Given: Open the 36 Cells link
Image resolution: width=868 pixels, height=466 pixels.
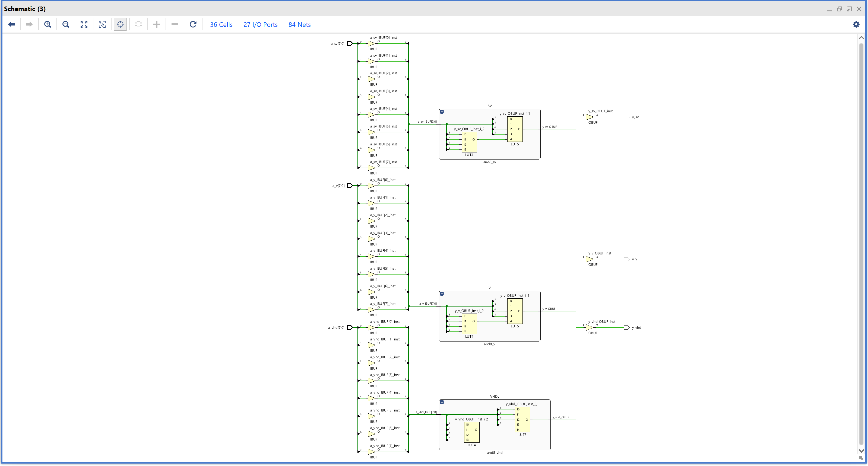Looking at the screenshot, I should pyautogui.click(x=221, y=25).
